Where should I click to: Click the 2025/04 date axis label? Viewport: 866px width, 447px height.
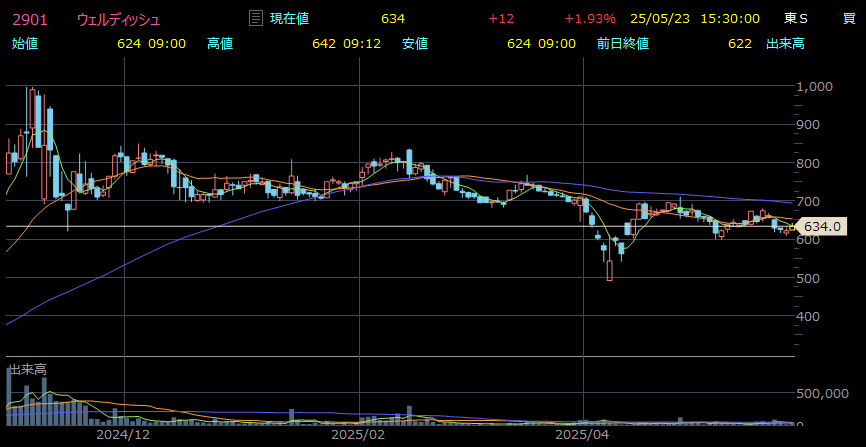580,435
